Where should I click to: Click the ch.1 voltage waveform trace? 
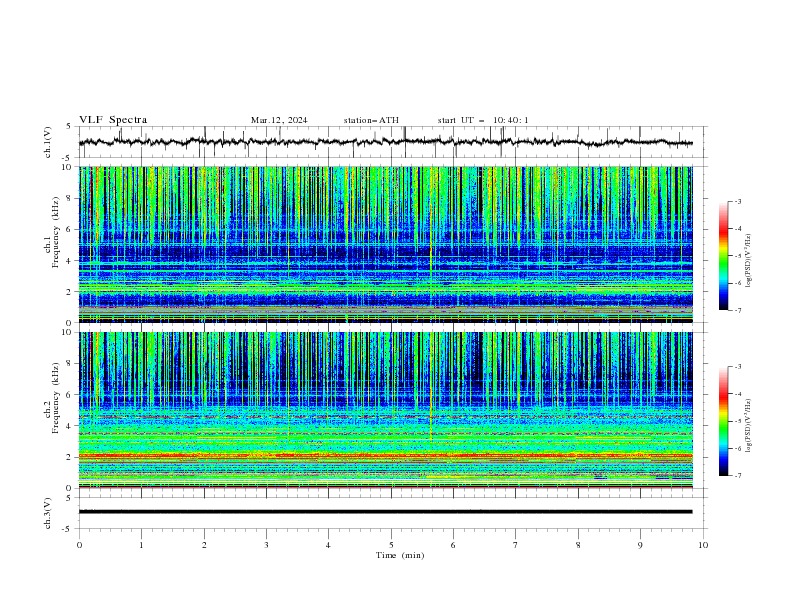point(385,142)
